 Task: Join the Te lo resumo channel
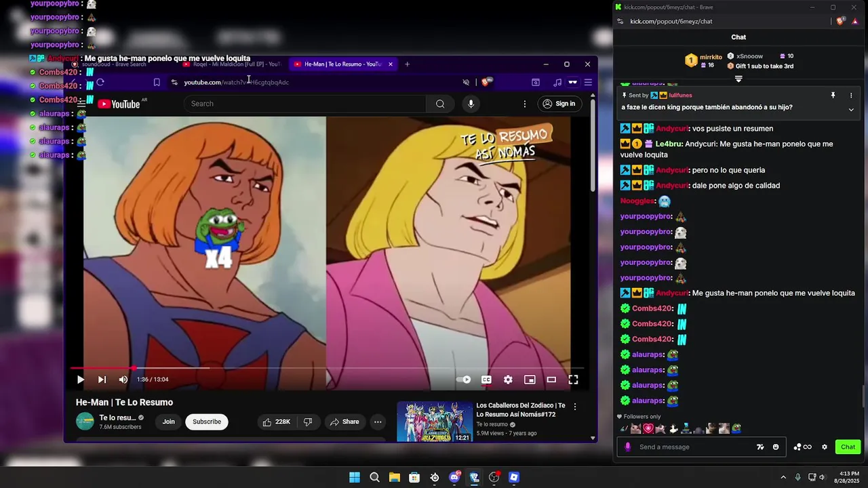tap(169, 422)
